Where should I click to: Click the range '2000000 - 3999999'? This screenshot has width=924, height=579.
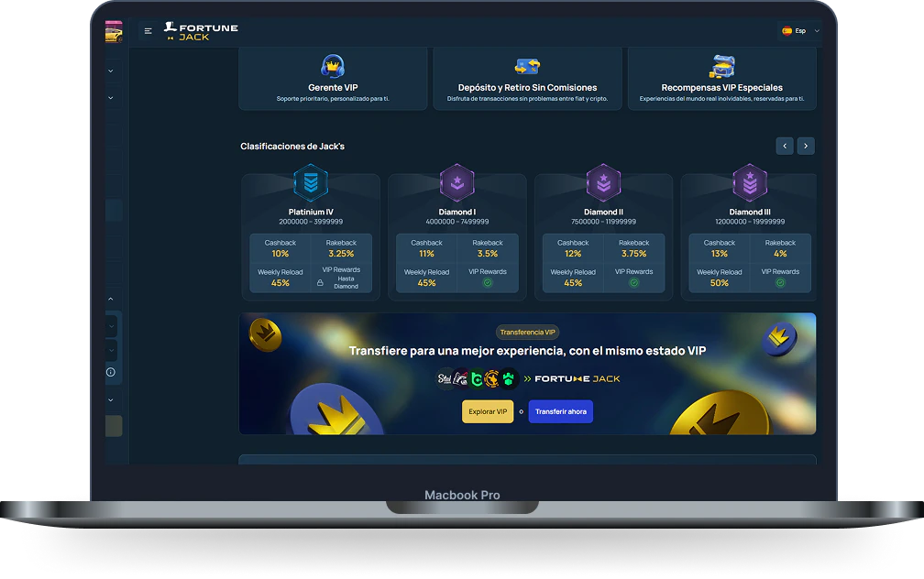pyautogui.click(x=311, y=222)
